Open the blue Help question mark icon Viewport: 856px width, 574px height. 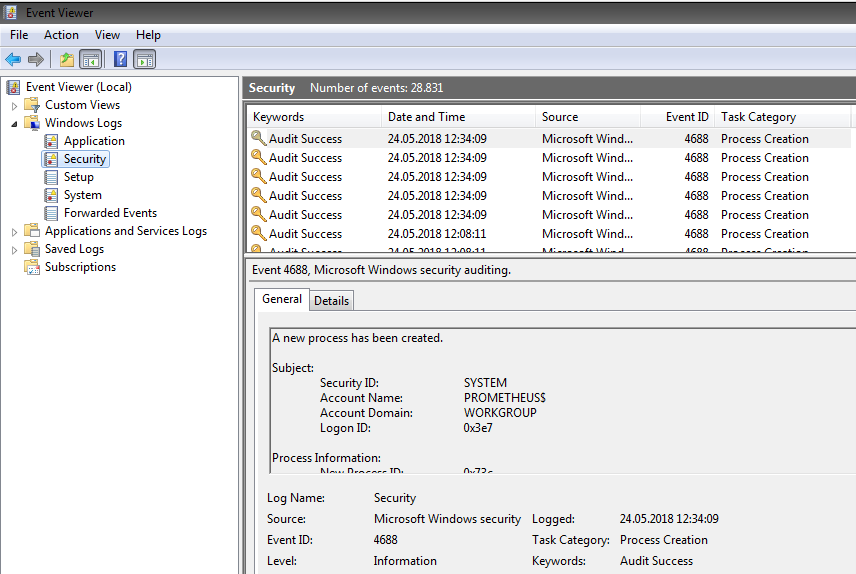[x=120, y=59]
